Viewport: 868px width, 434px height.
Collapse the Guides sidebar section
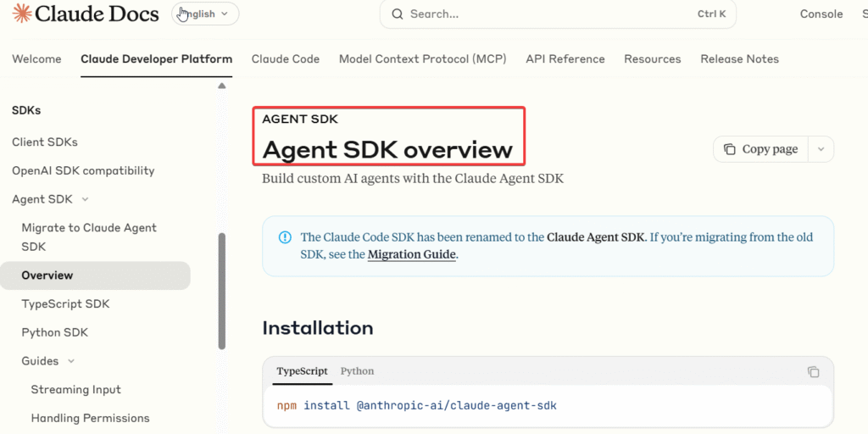click(71, 361)
